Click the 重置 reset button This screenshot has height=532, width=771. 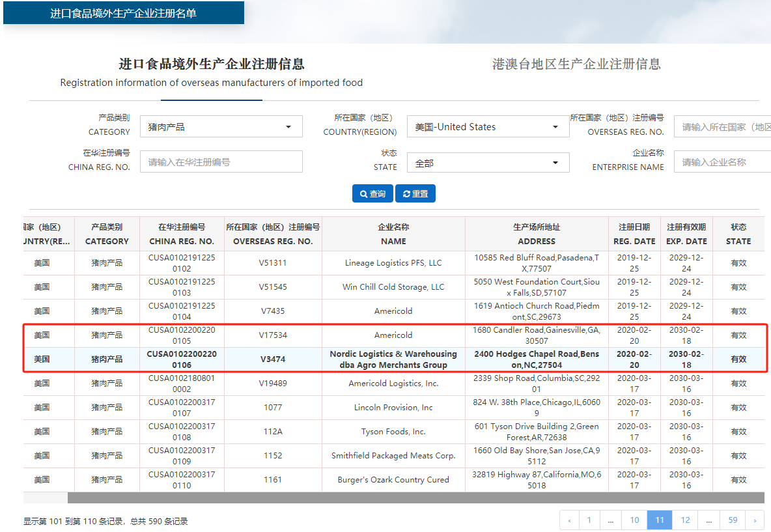pyautogui.click(x=415, y=194)
